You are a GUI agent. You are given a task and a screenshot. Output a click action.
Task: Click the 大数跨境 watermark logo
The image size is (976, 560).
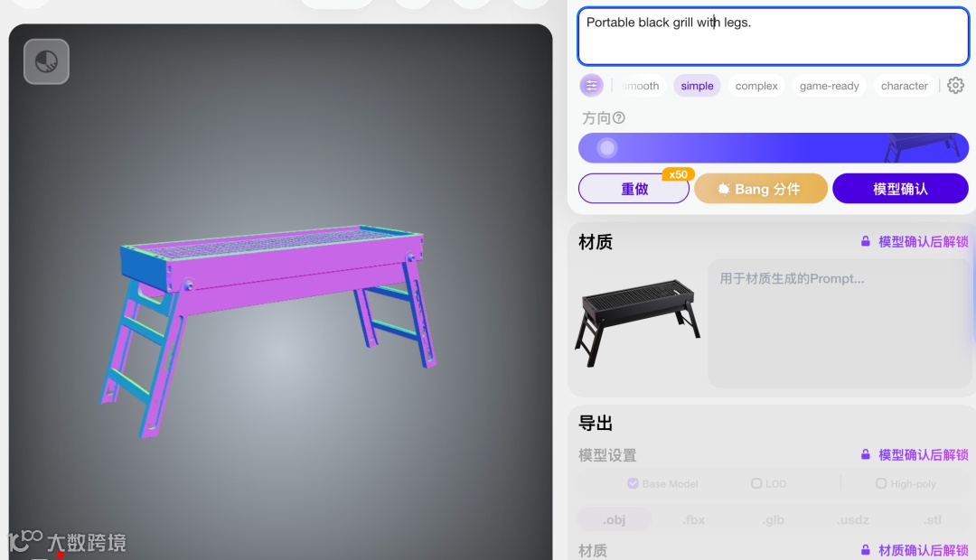coord(67,542)
